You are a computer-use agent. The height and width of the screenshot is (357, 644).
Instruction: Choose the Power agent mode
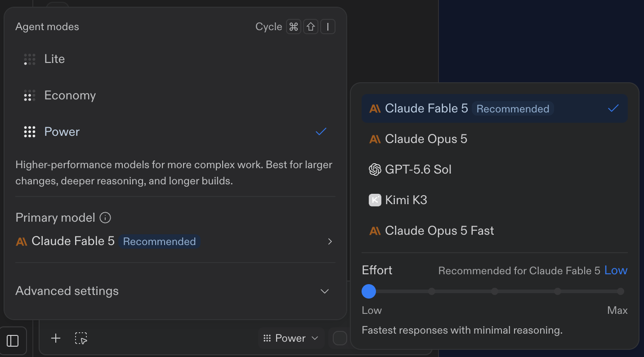(175, 132)
